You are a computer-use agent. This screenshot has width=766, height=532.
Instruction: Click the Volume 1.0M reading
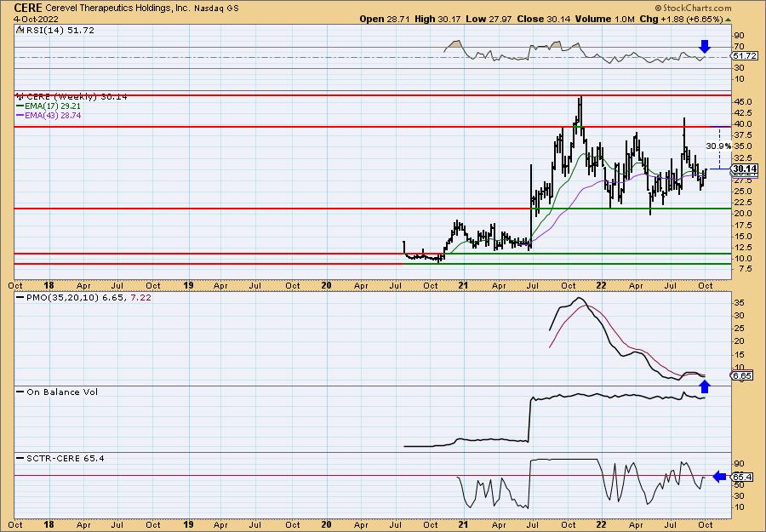click(605, 19)
